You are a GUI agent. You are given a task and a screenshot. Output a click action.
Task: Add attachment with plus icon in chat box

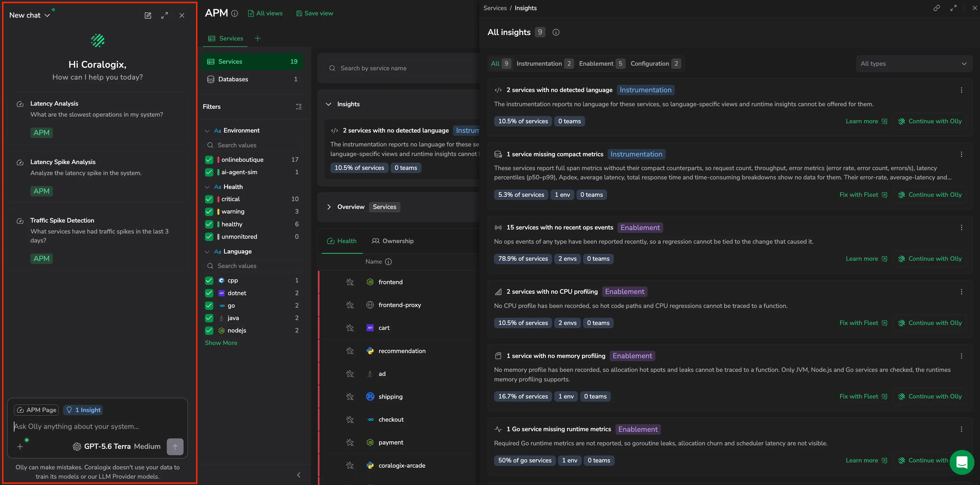pyautogui.click(x=20, y=447)
